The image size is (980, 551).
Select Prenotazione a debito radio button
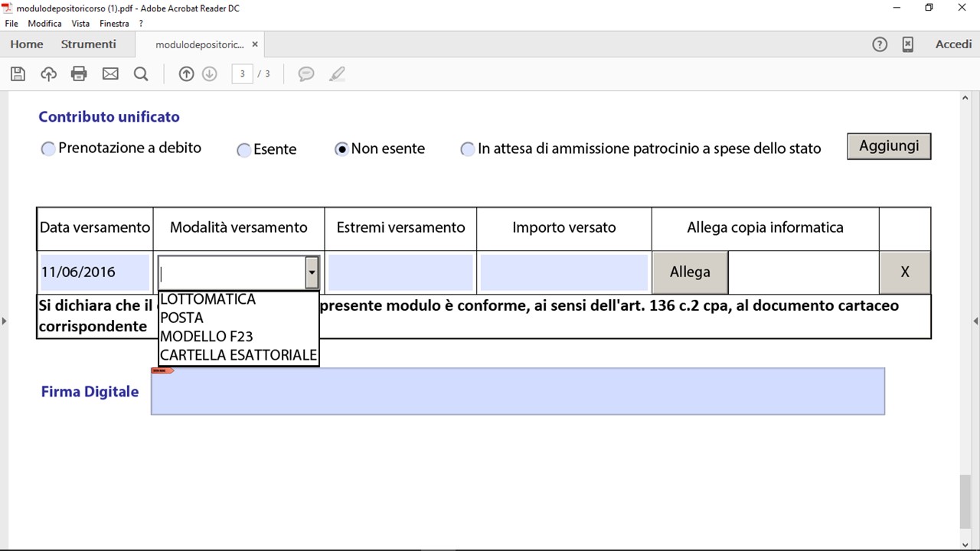48,148
